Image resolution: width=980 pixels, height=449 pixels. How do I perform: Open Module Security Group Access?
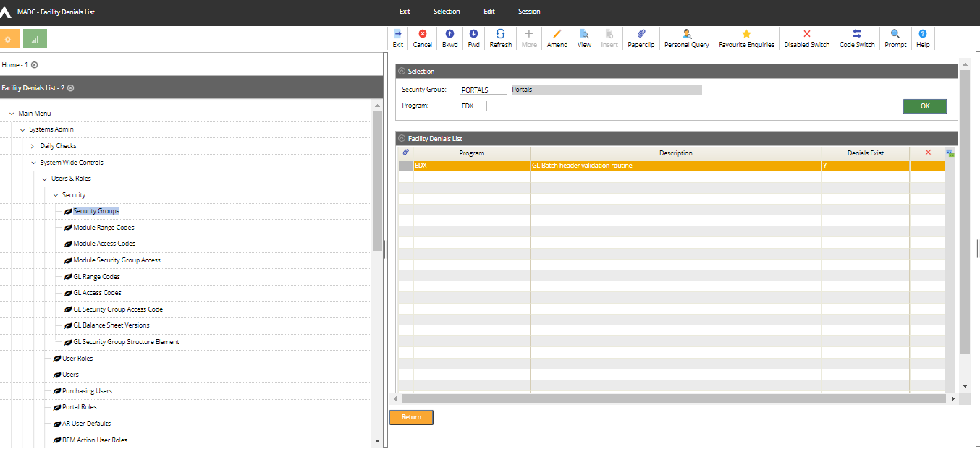click(x=117, y=260)
